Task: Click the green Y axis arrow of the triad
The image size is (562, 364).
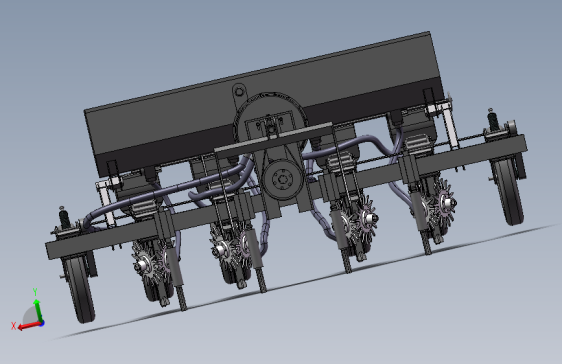Action: click(x=37, y=310)
